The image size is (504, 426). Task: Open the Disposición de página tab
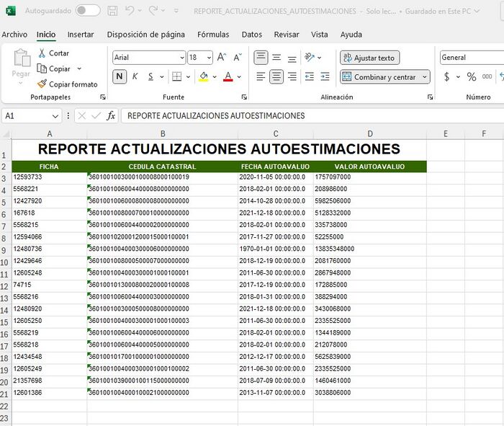coord(145,35)
